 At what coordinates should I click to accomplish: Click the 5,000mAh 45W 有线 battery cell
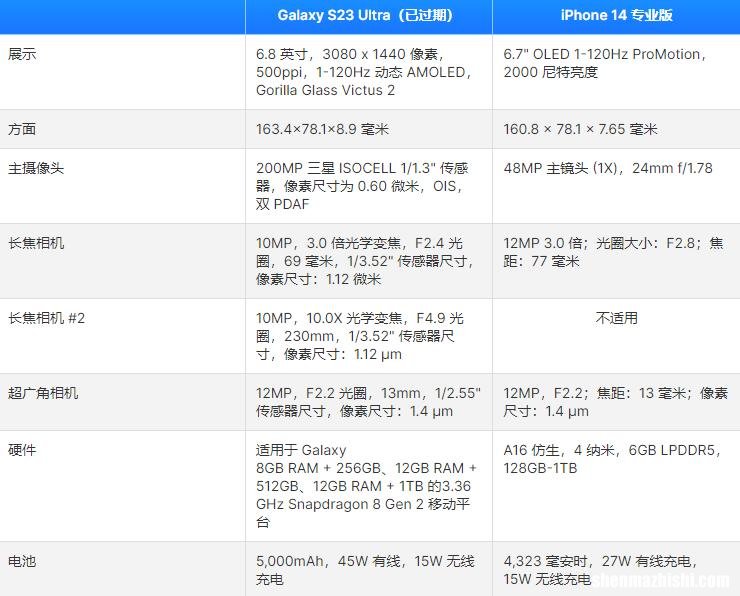[x=369, y=569]
